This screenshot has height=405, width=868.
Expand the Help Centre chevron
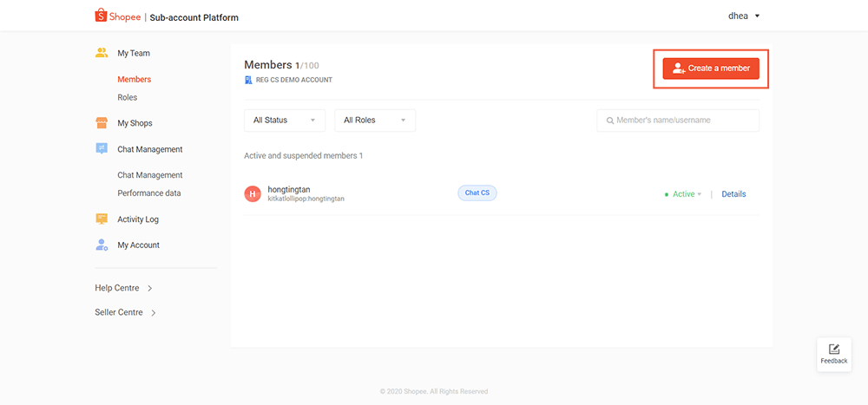click(x=150, y=288)
